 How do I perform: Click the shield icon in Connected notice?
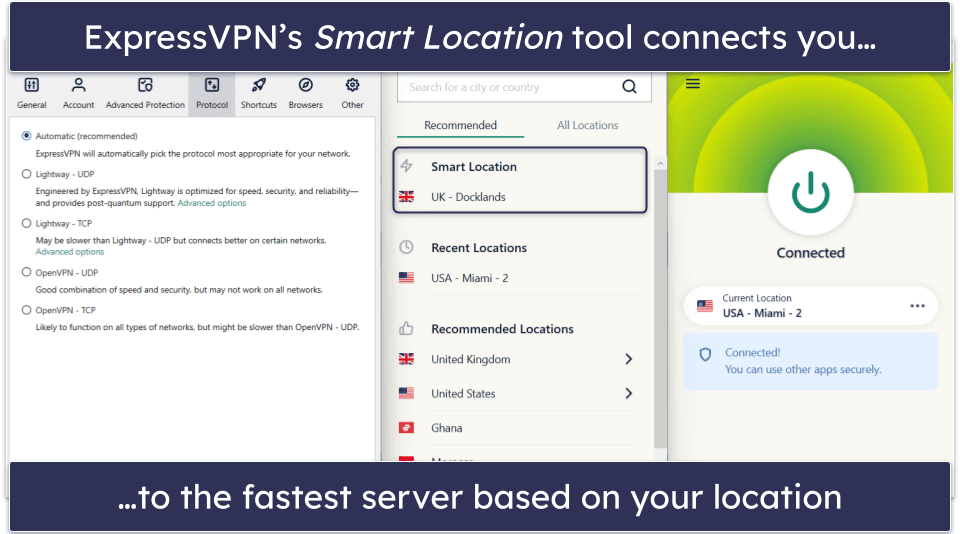tap(705, 355)
